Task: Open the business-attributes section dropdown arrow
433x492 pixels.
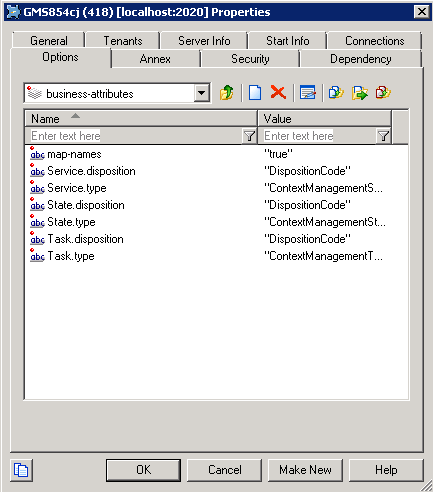Action: [202, 93]
